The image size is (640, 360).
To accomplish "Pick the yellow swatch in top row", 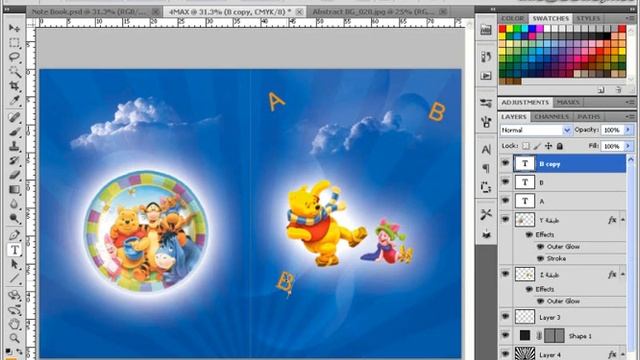I will pos(510,29).
